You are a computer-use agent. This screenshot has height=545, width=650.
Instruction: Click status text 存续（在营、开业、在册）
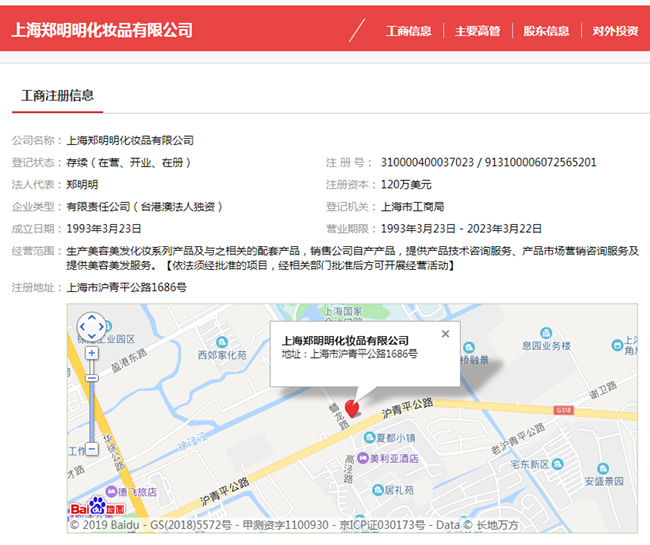point(129,162)
